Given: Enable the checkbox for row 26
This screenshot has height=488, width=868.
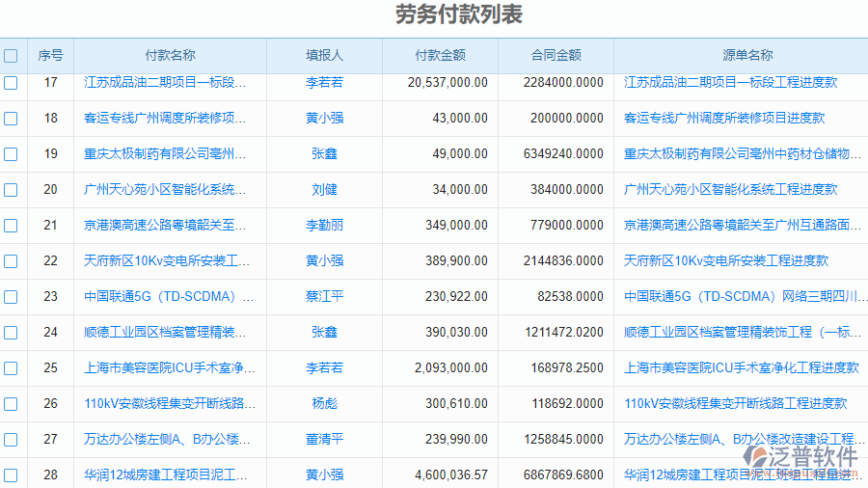Looking at the screenshot, I should pyautogui.click(x=11, y=404).
